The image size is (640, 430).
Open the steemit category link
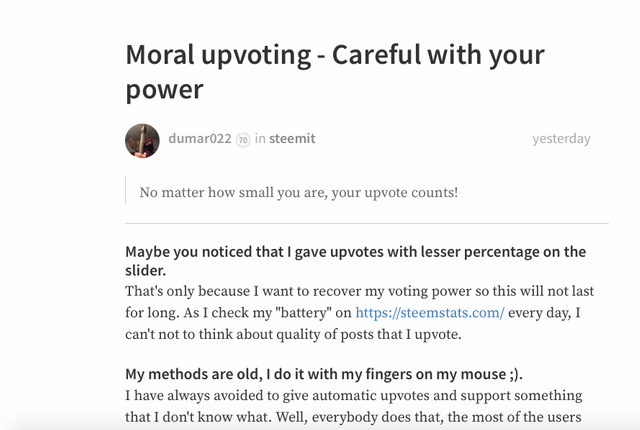click(292, 139)
